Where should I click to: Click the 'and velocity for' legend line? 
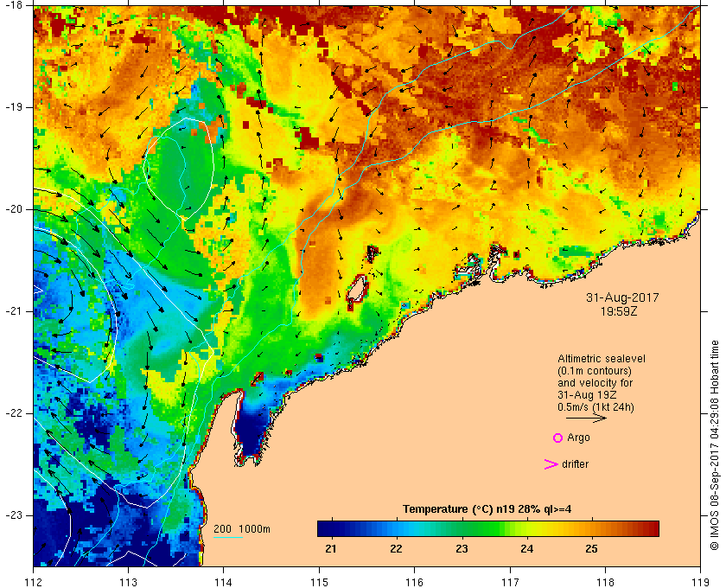(595, 383)
